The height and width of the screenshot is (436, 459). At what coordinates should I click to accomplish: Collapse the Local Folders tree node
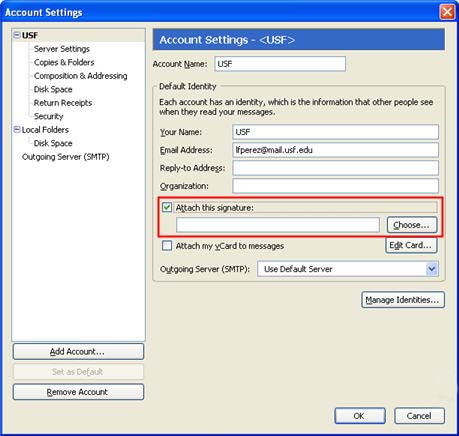pos(17,129)
